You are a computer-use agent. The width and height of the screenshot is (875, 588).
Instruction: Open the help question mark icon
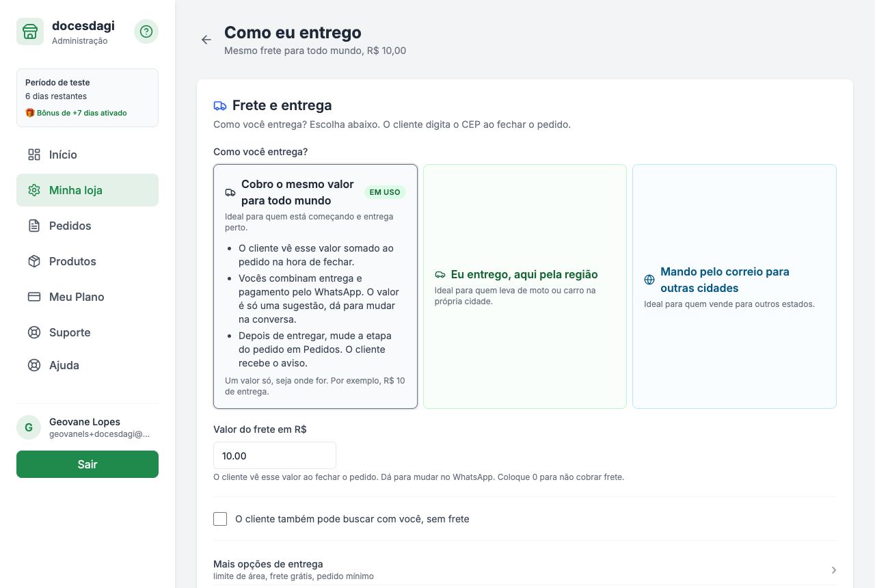[146, 31]
